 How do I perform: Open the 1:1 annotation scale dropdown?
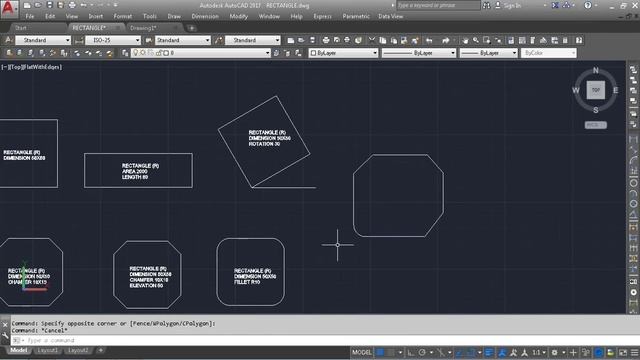539,352
